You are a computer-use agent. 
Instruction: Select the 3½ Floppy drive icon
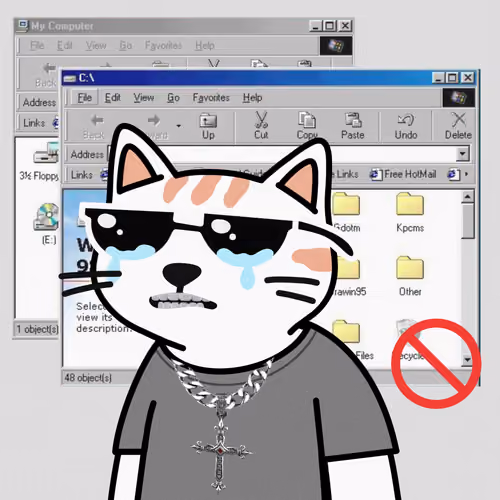point(46,153)
